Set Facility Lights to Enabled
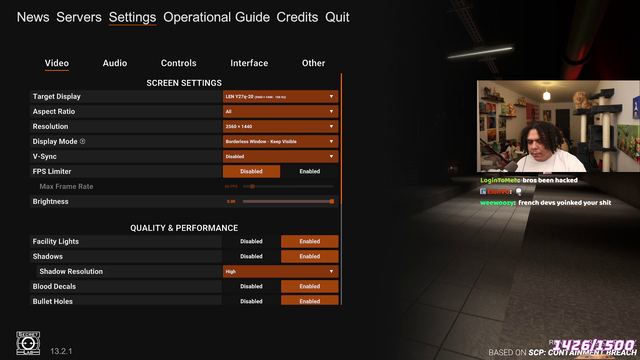This screenshot has width=640, height=360. 309,241
